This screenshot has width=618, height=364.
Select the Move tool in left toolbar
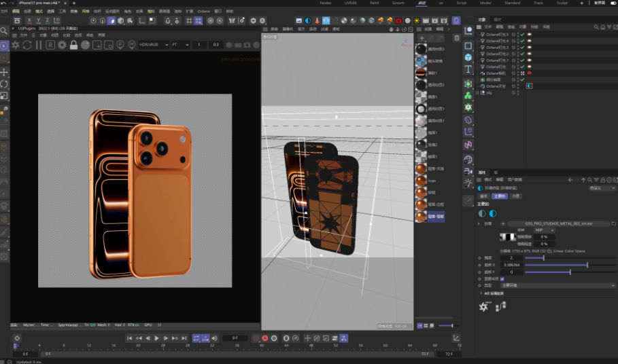coord(4,72)
